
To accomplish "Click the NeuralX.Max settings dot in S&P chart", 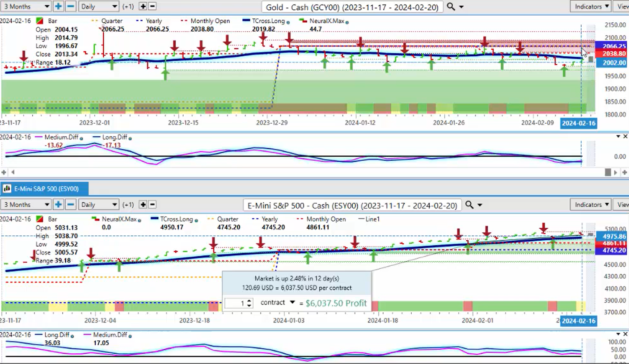I will click(140, 221).
